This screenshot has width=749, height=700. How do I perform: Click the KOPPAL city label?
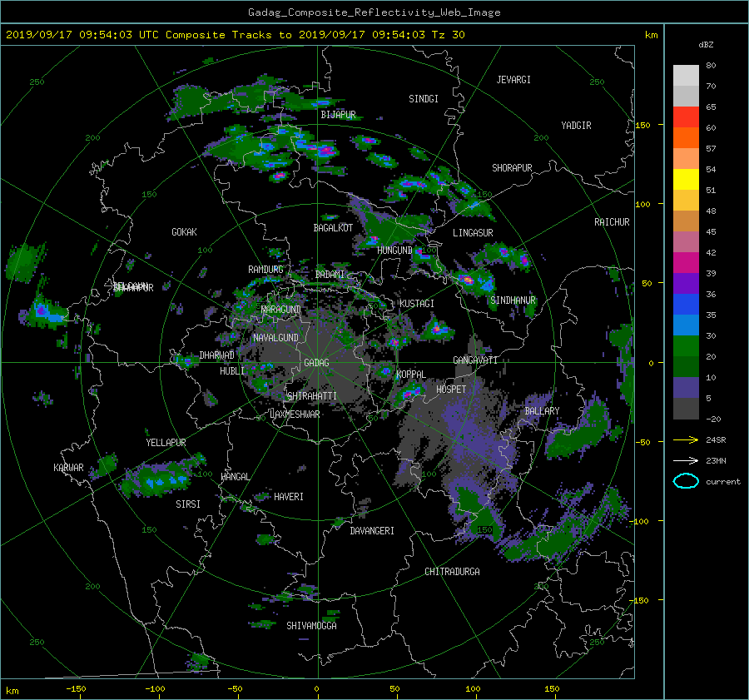click(411, 375)
